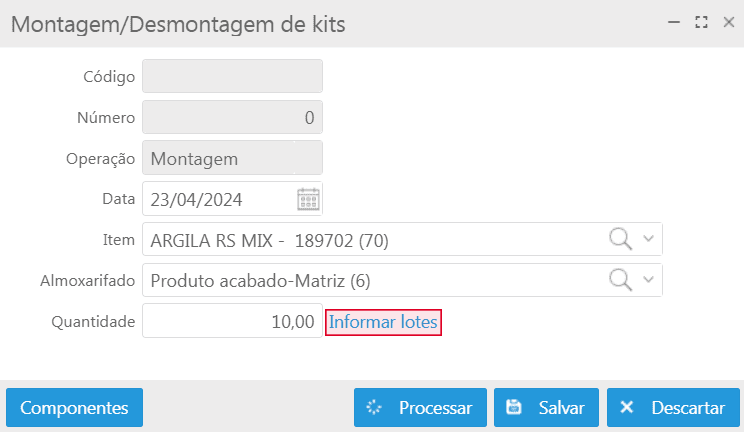
Task: Open the Operação Montagem dropdown
Action: pos(232,158)
